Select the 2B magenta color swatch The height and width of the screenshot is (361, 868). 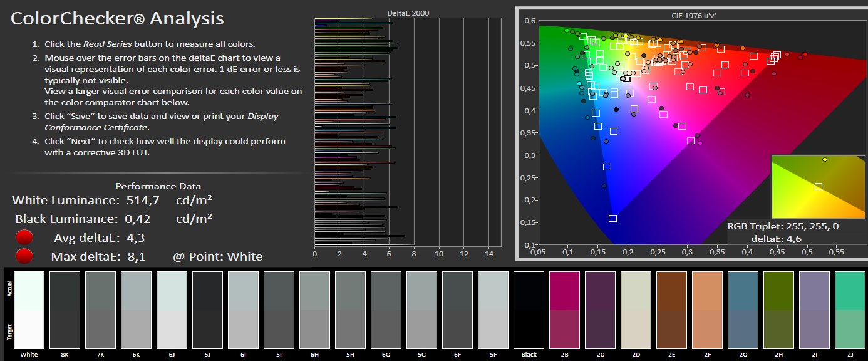point(565,310)
